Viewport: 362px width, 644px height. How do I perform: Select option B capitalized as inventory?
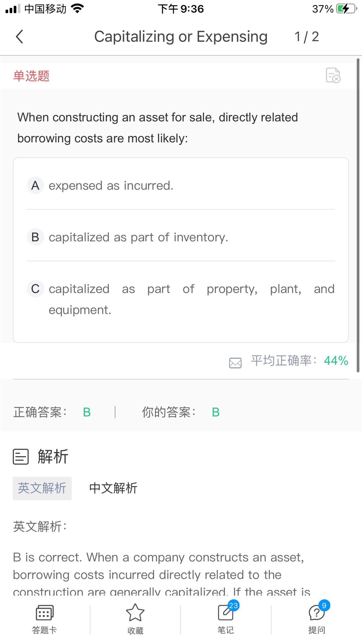pos(181,237)
